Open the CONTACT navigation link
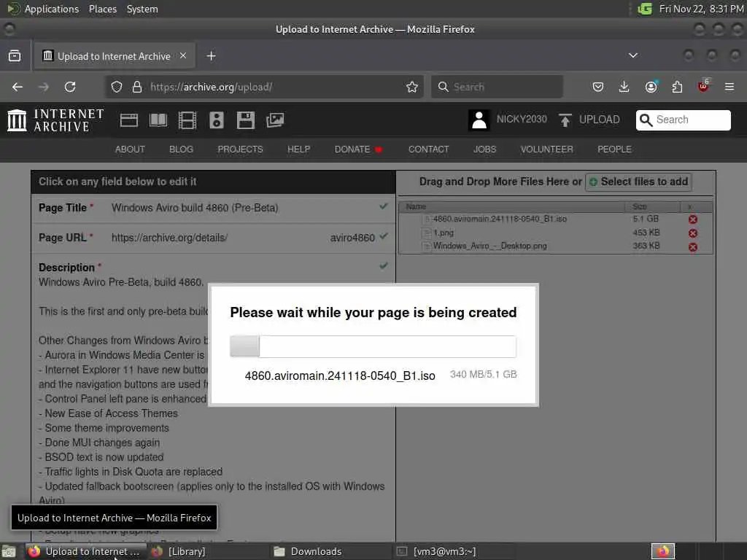747x560 pixels. point(428,149)
